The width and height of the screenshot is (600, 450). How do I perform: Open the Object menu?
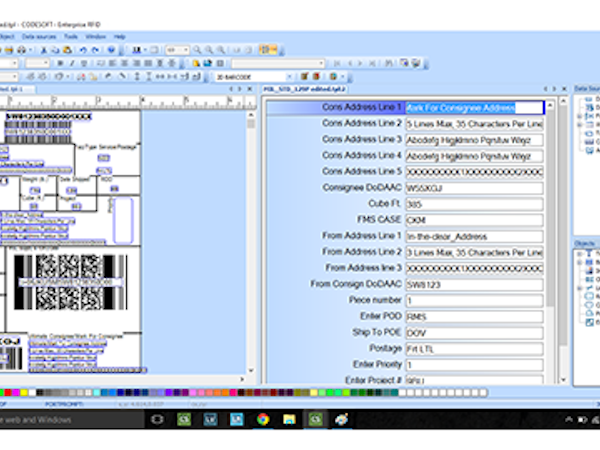[x=7, y=37]
